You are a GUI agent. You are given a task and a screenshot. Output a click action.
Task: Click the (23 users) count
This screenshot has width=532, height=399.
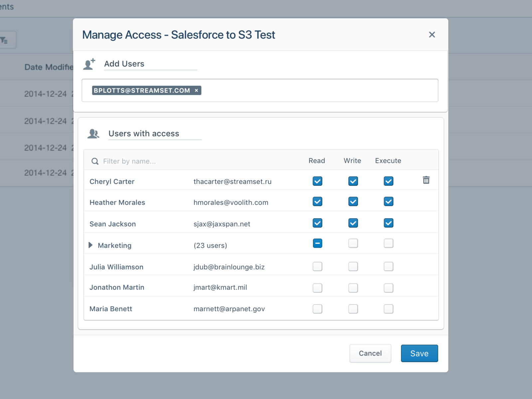click(210, 245)
